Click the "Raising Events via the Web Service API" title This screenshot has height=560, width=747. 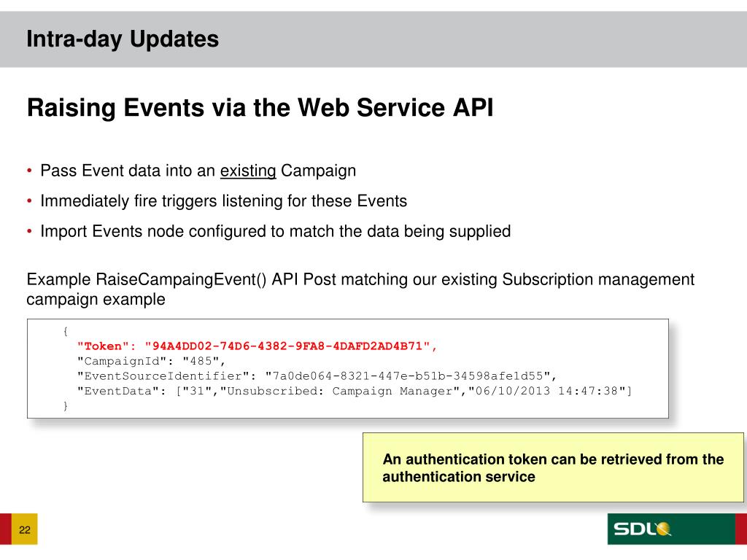(260, 107)
